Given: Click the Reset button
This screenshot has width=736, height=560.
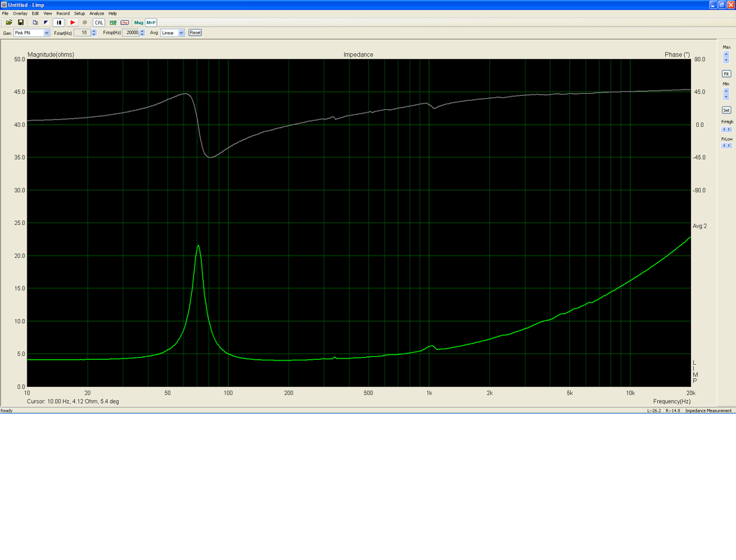Looking at the screenshot, I should (x=195, y=33).
